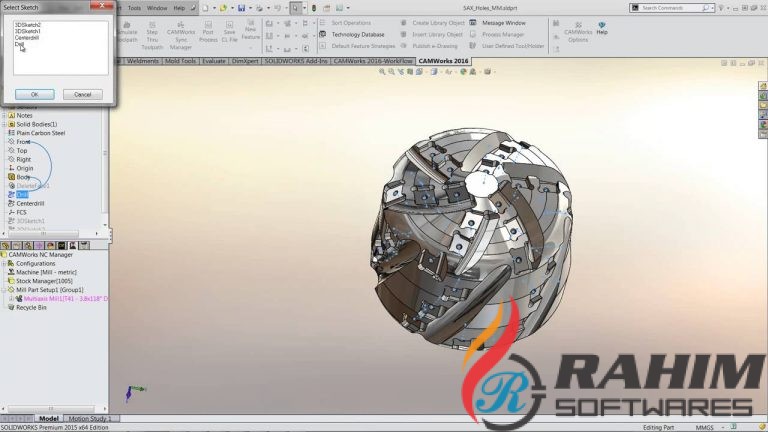Click the Edit Appearance sphere icon
The width and height of the screenshot is (768, 432).
click(x=463, y=72)
